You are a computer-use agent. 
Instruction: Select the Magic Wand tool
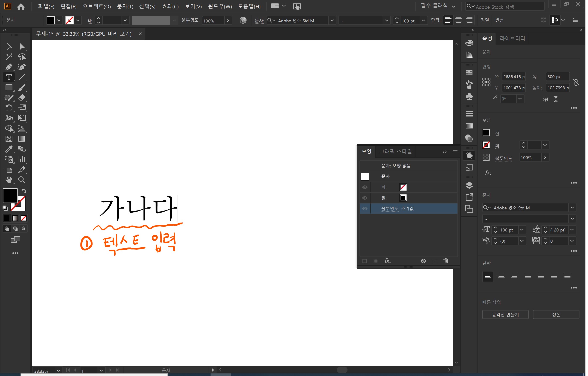(x=9, y=57)
